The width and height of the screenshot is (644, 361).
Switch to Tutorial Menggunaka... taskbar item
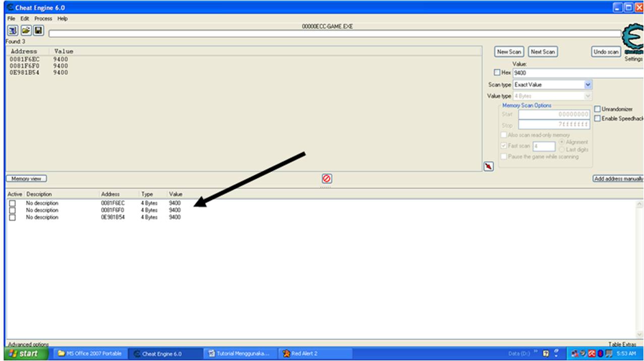coord(240,353)
